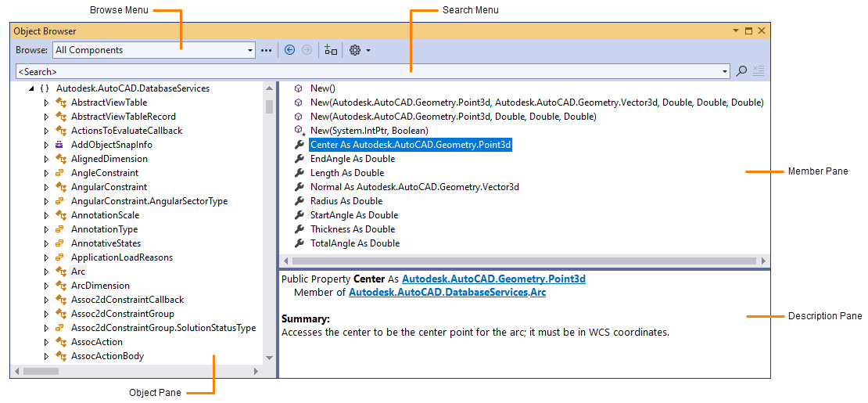The width and height of the screenshot is (868, 403).
Task: Select the Arc item in Object Pane
Action: click(77, 272)
